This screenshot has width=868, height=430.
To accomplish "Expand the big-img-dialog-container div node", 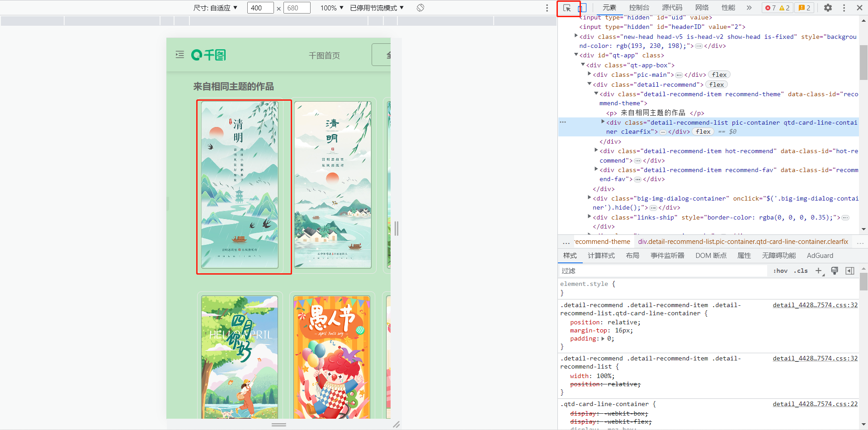I will pyautogui.click(x=590, y=197).
